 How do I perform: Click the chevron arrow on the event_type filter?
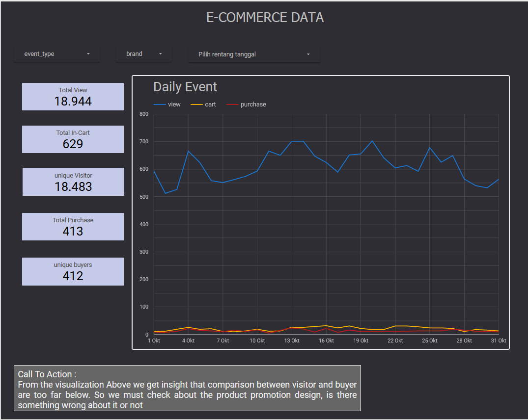click(88, 54)
